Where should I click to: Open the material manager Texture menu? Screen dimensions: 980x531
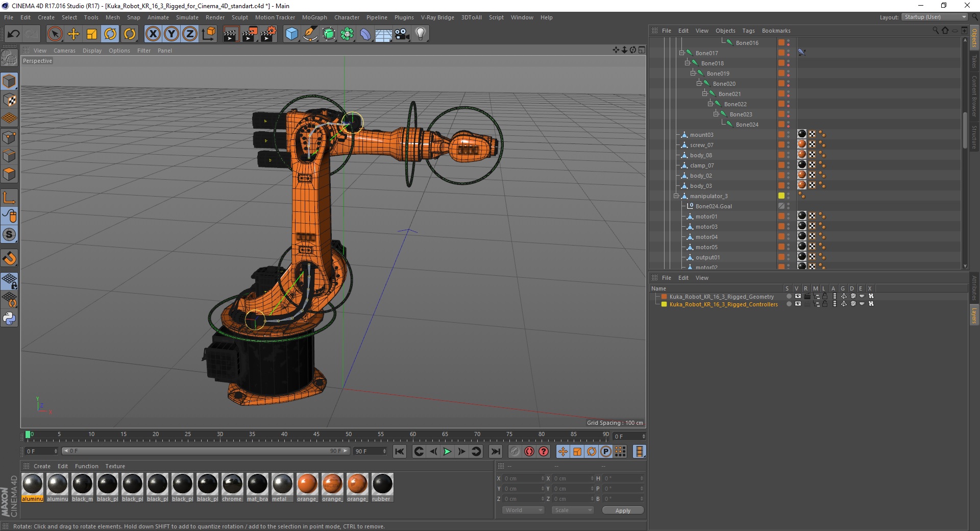[115, 466]
